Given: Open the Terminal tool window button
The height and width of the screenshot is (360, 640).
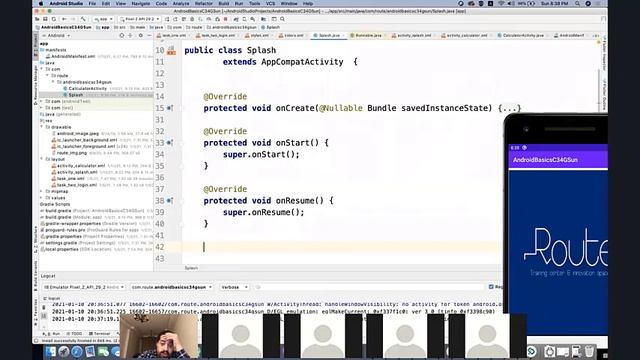Looking at the screenshot, I should coord(100,334).
